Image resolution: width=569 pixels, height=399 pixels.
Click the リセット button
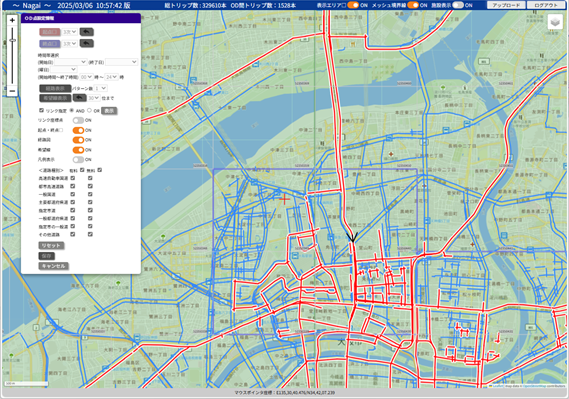[51, 246]
